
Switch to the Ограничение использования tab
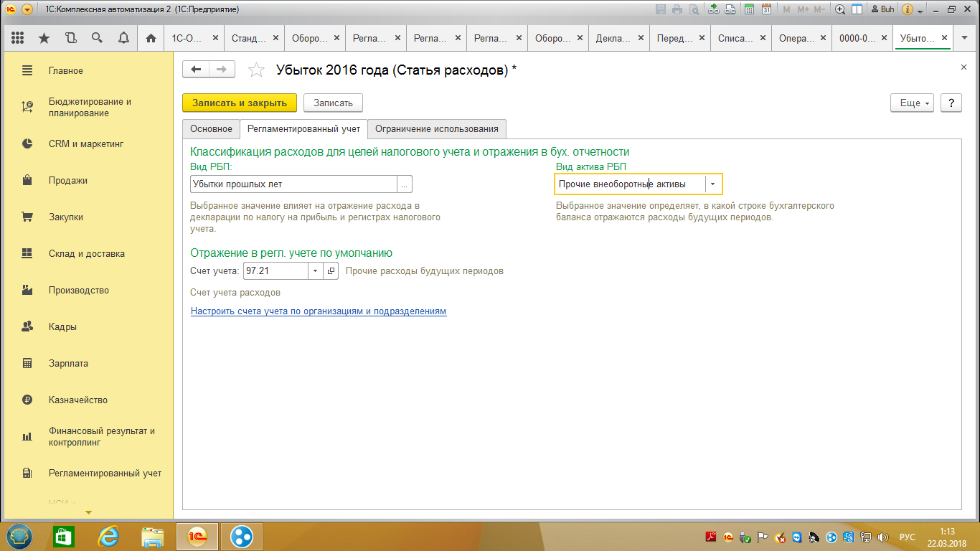pos(437,128)
